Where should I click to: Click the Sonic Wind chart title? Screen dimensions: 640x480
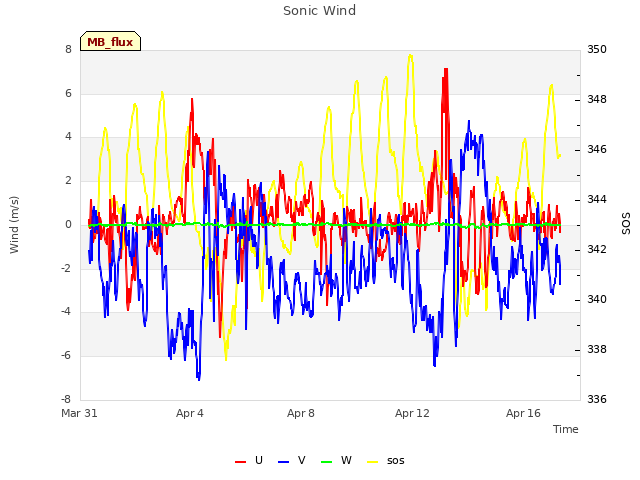pos(320,11)
